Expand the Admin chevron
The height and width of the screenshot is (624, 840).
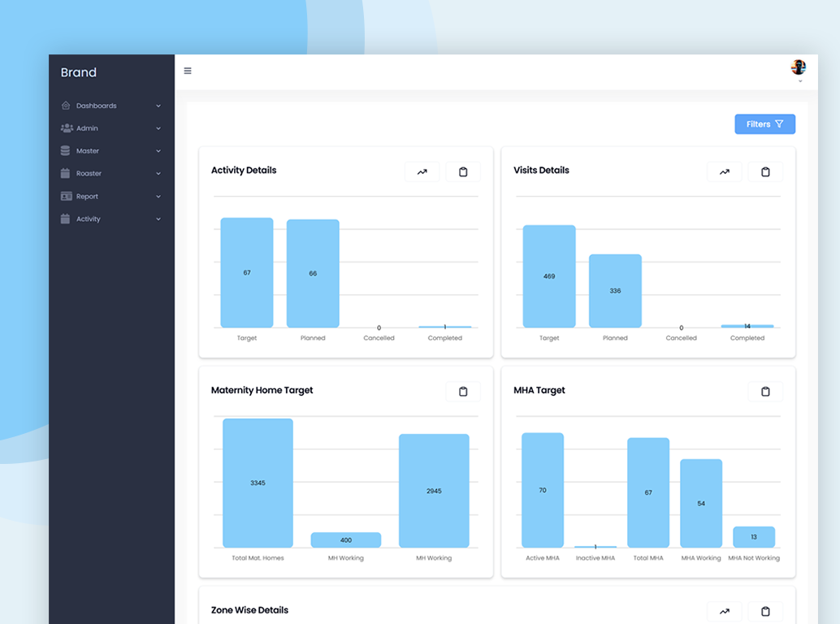(158, 128)
